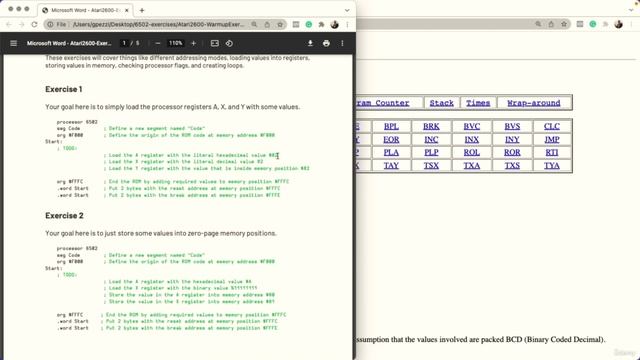Viewport: 640px width, 360px height.
Task: Click the share icon in back window toolbar
Action: [551, 24]
